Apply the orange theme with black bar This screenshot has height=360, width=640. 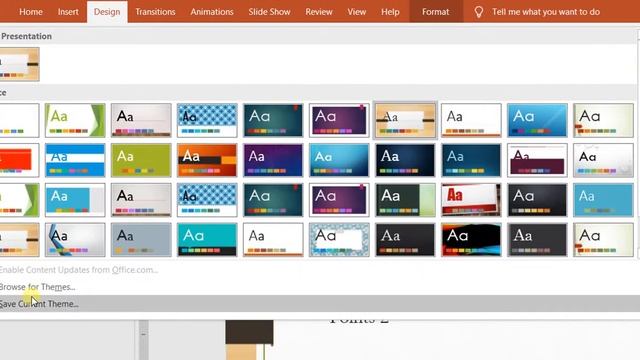[207, 160]
